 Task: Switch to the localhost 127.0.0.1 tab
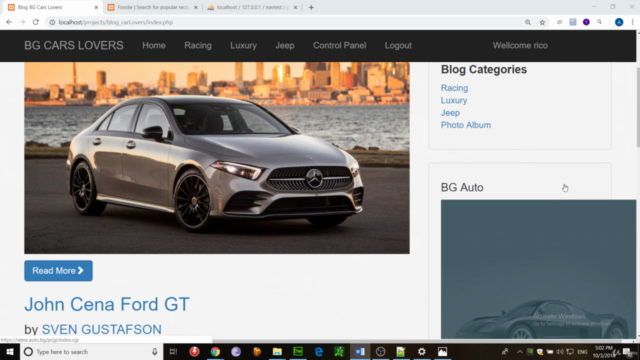[x=252, y=7]
